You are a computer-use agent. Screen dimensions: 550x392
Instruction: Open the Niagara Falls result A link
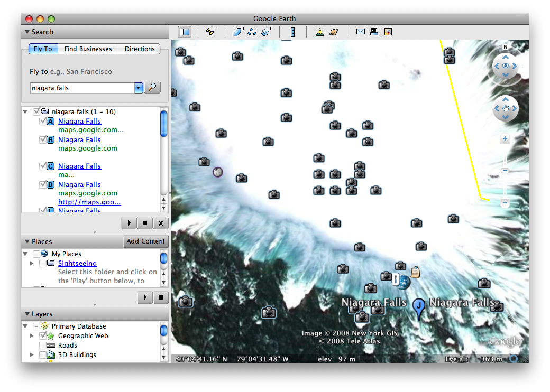[x=79, y=122]
